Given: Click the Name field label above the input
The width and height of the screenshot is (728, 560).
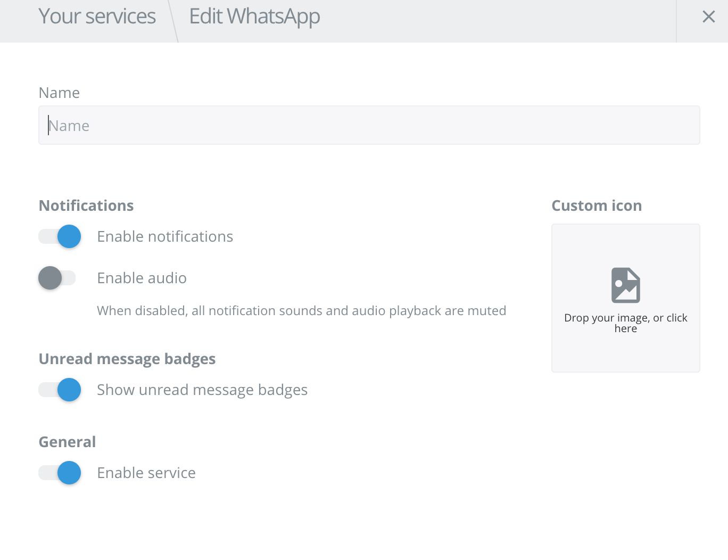Looking at the screenshot, I should pyautogui.click(x=59, y=93).
